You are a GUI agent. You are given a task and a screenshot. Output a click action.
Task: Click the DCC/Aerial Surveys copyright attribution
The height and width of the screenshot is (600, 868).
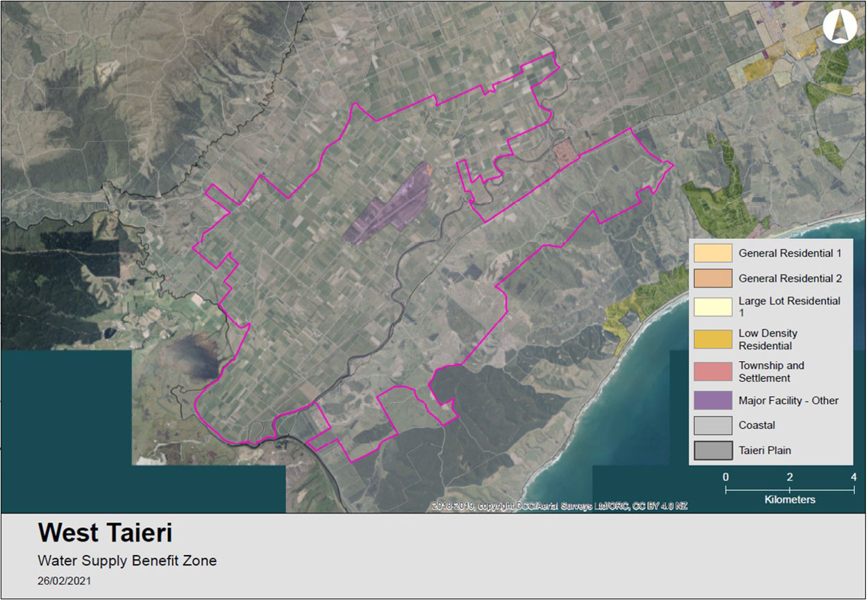pyautogui.click(x=560, y=506)
